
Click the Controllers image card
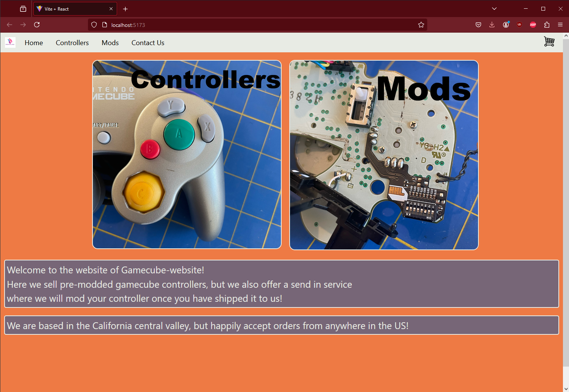187,154
